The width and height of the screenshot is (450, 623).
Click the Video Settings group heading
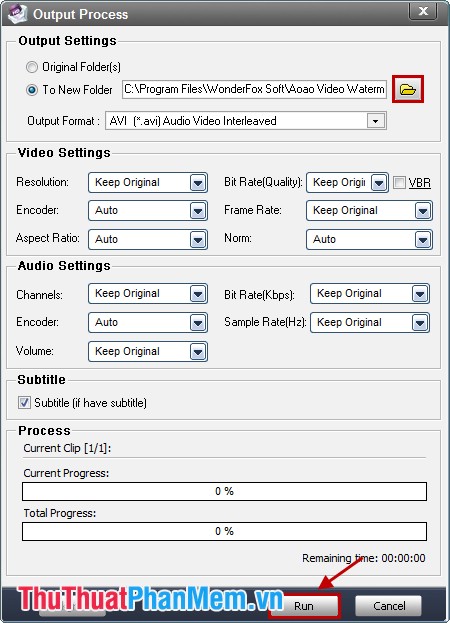[x=64, y=153]
